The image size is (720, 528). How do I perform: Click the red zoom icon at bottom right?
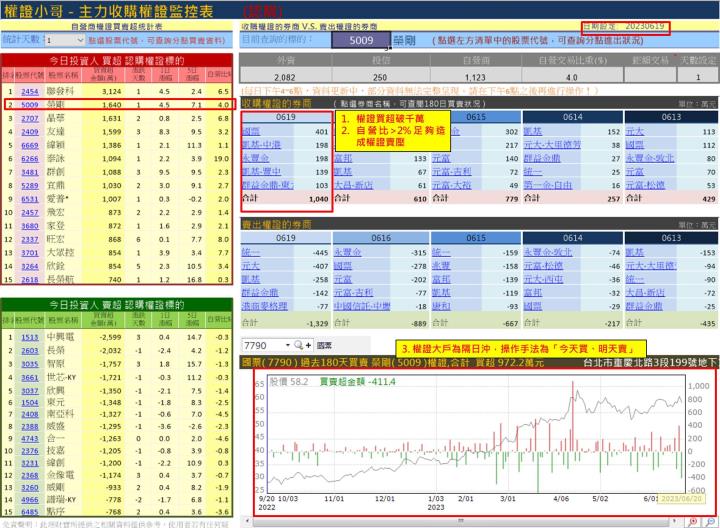coord(693,522)
